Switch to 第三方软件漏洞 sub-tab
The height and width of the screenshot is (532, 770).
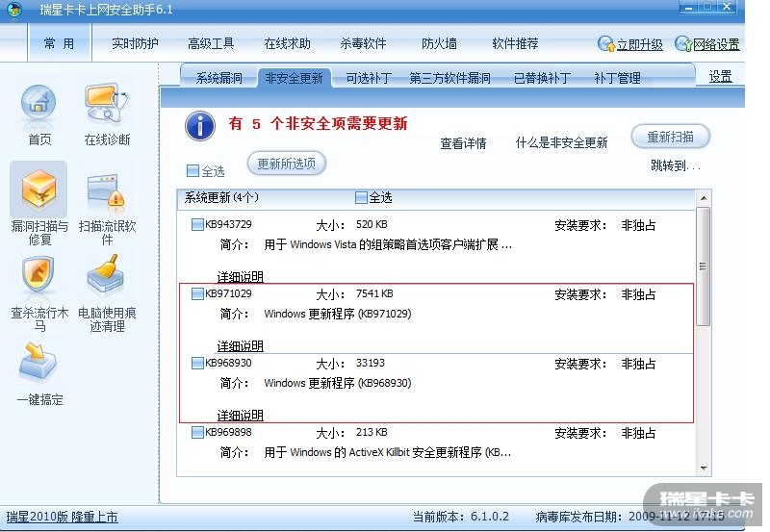(449, 78)
